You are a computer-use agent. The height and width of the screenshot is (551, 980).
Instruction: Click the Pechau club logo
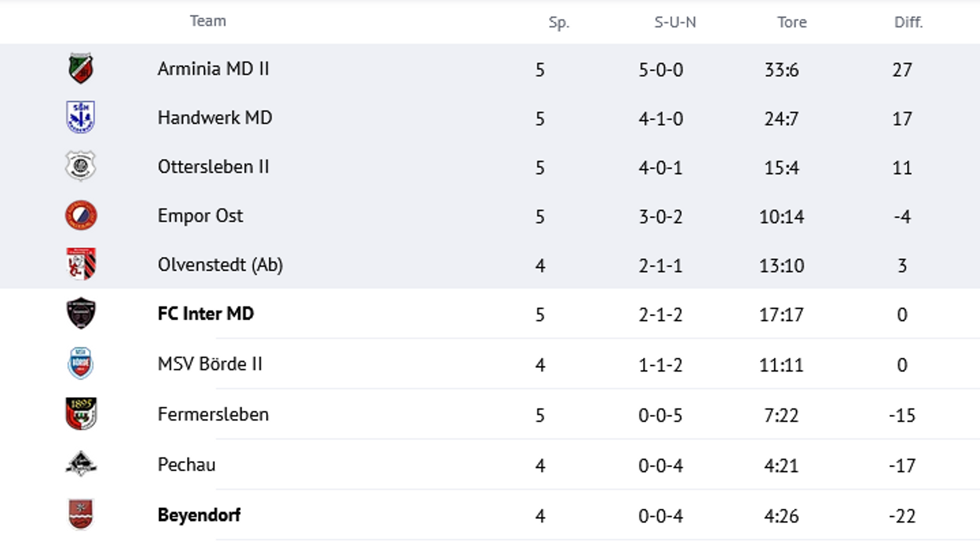[81, 464]
